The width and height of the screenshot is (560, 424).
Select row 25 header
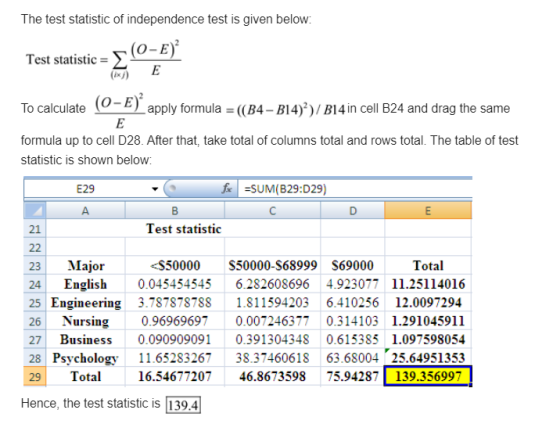(x=35, y=303)
